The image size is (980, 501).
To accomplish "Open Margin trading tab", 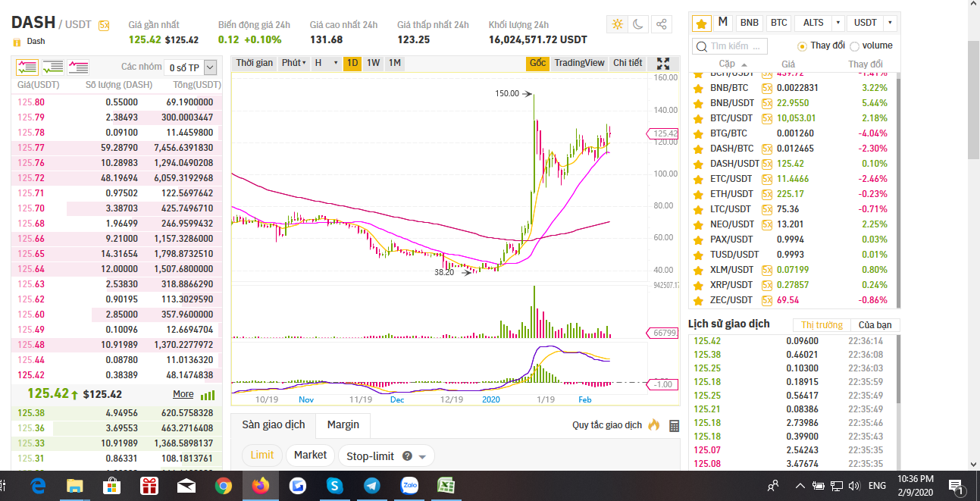I will click(343, 424).
